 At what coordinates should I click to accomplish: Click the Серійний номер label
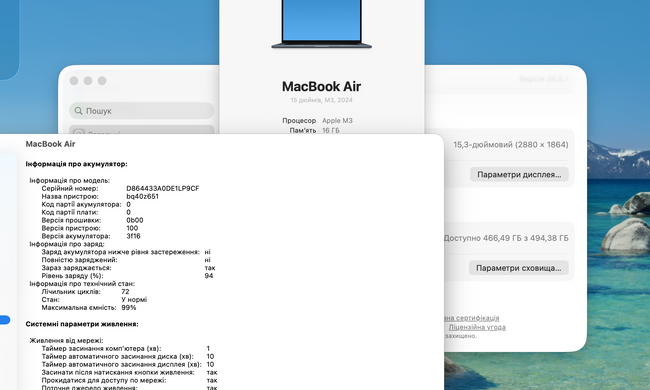[x=70, y=188]
